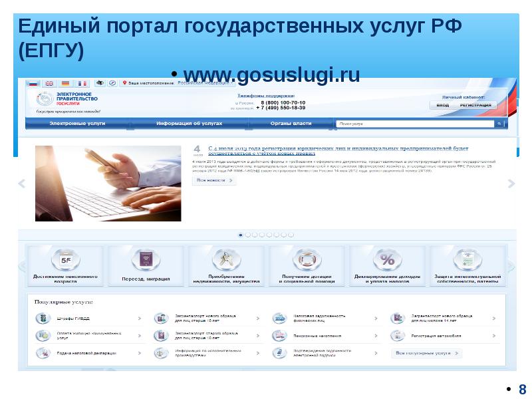The width and height of the screenshot is (532, 399).
Task: Open the Органы власти menu tab
Action: click(291, 124)
